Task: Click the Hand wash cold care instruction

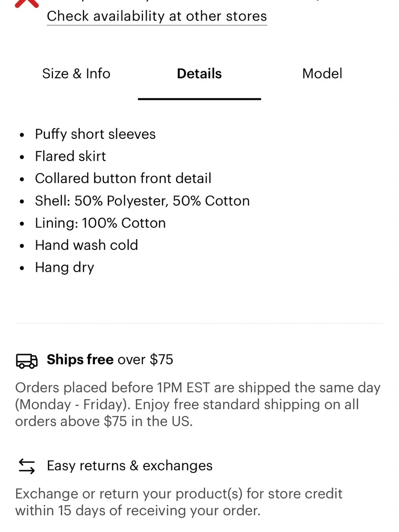Action: tap(86, 245)
